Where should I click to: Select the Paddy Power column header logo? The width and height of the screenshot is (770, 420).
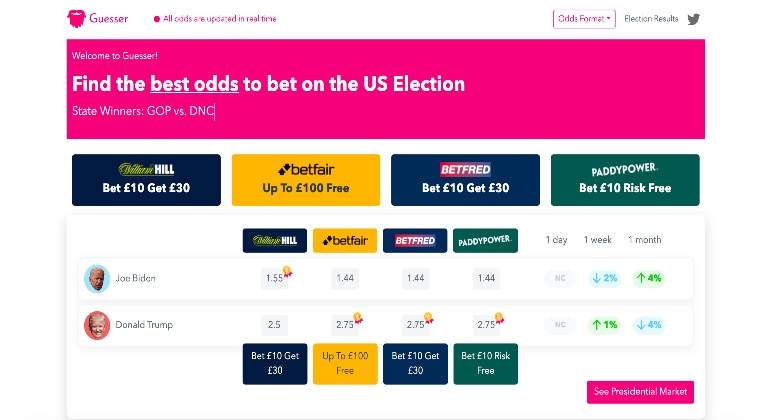click(485, 241)
